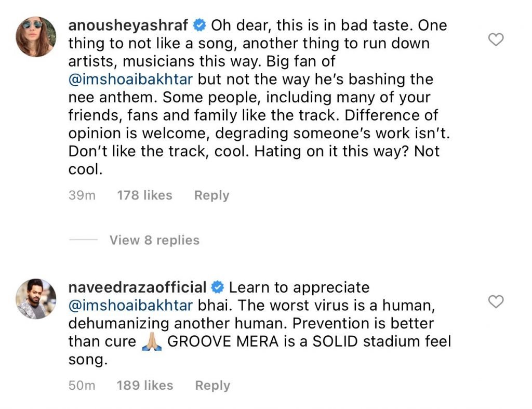View the 189 likes list

[144, 386]
